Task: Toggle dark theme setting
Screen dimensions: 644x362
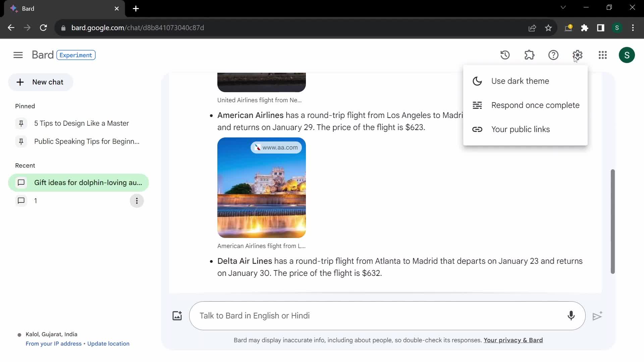Action: [x=520, y=81]
